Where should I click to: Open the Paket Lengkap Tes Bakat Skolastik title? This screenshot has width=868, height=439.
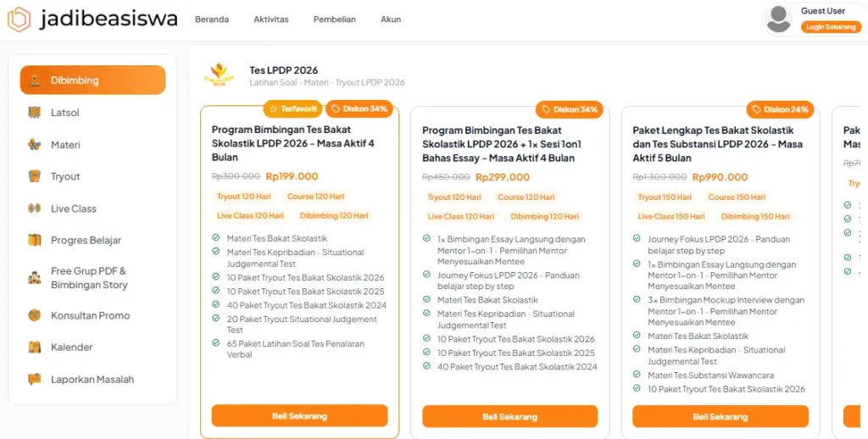(x=717, y=144)
